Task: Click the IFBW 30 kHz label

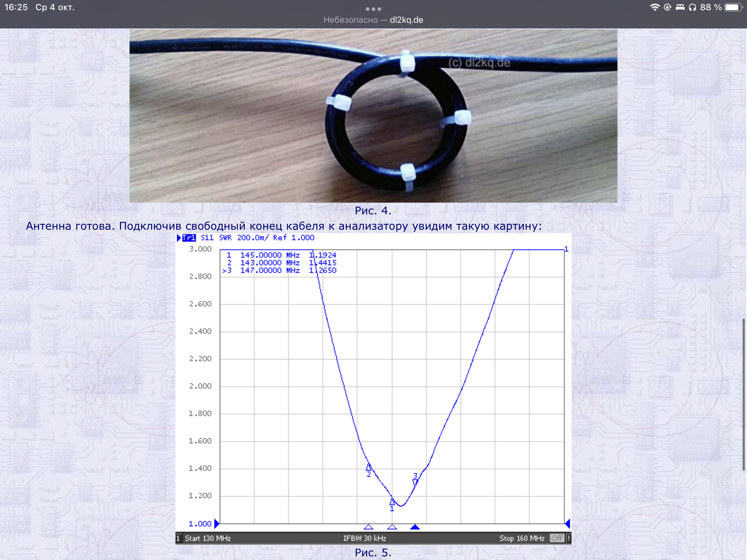Action: 364,538
